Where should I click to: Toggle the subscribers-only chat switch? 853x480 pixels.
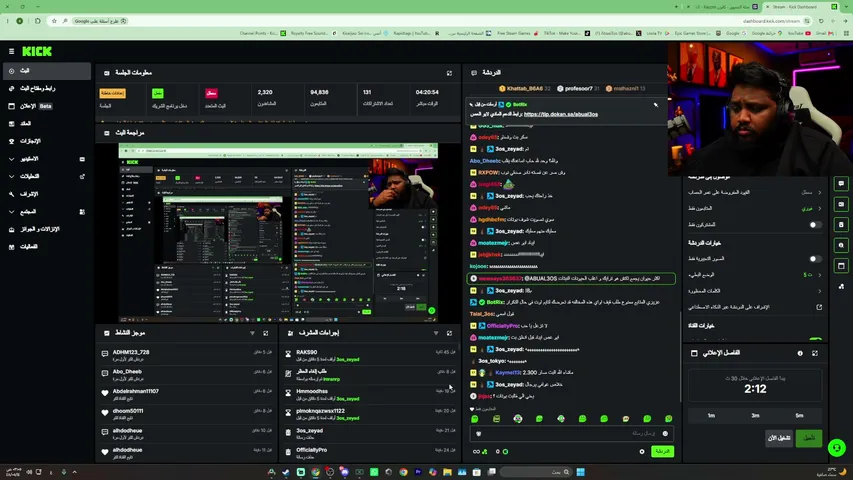click(815, 225)
